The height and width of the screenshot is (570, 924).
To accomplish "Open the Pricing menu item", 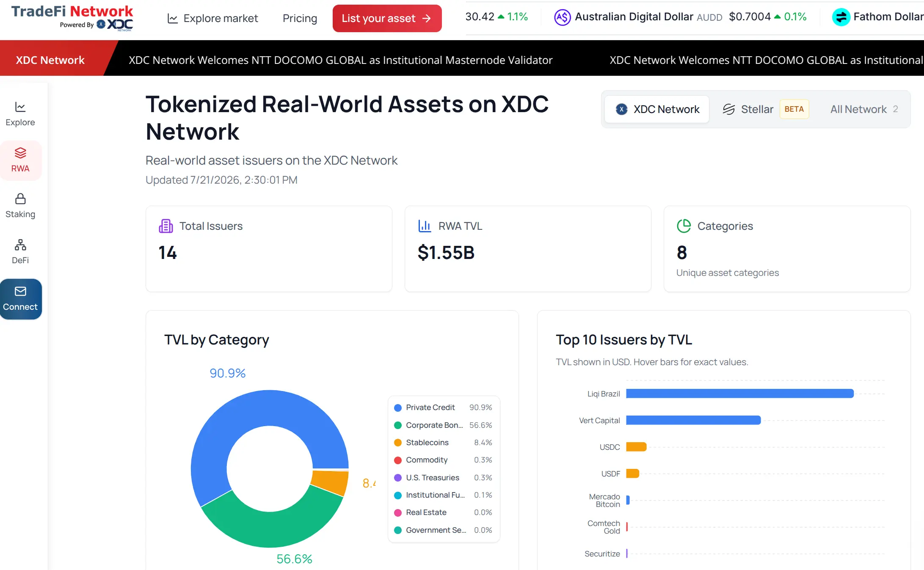I will tap(300, 18).
